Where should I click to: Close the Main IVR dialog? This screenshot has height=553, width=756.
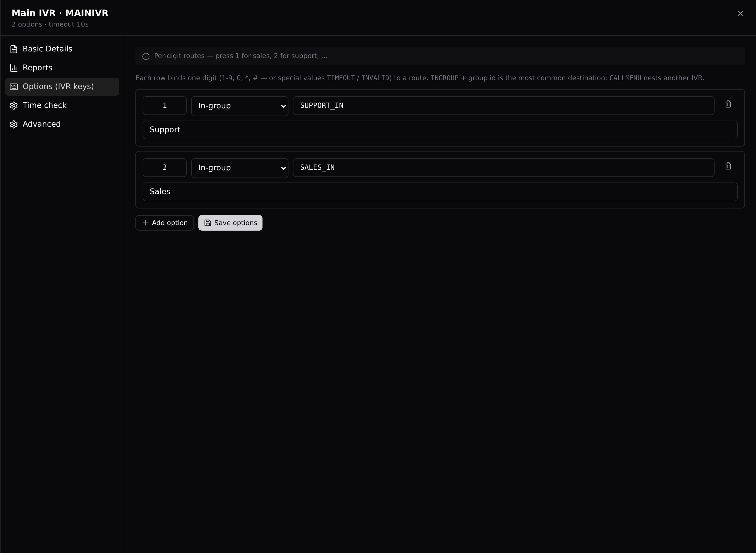tap(740, 13)
